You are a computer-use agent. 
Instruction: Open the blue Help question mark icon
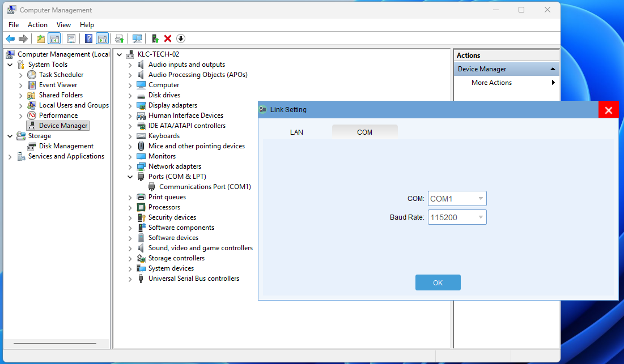89,38
